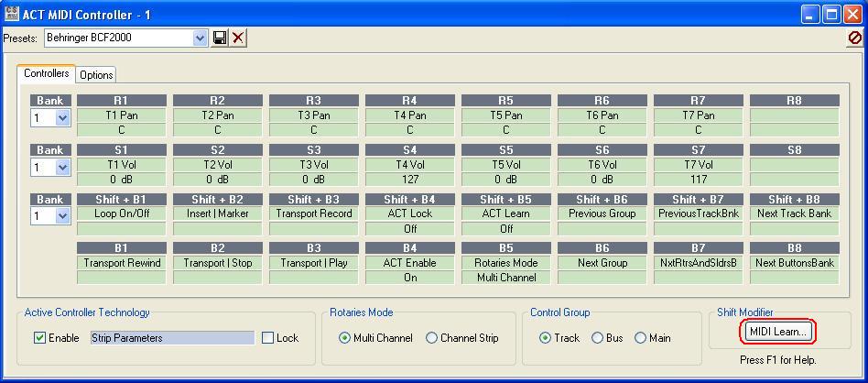
Task: Click the B8 button header
Action: pyautogui.click(x=795, y=248)
